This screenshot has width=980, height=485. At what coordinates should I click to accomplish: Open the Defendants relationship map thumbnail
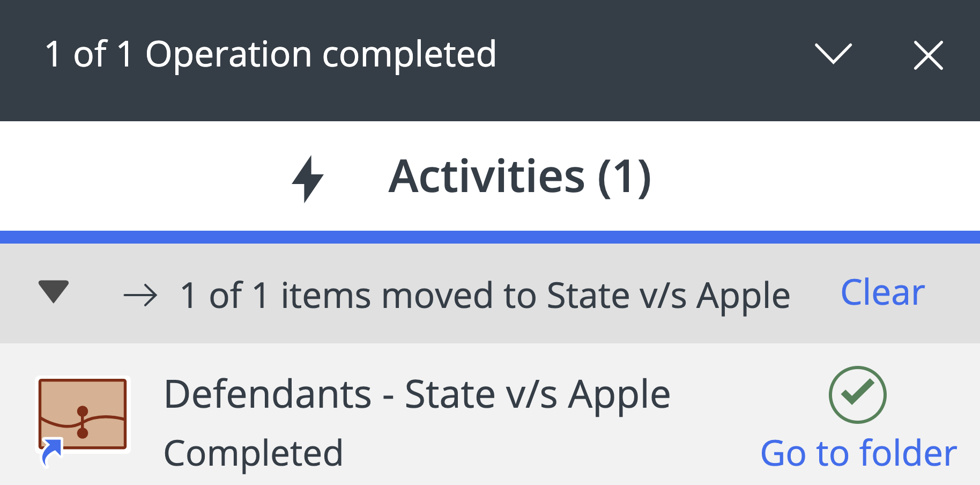click(x=83, y=414)
